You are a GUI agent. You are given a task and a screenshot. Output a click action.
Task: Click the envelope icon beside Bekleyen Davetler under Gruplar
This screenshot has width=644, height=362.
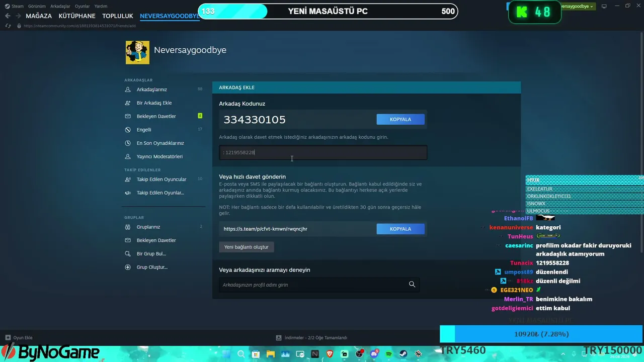click(127, 240)
